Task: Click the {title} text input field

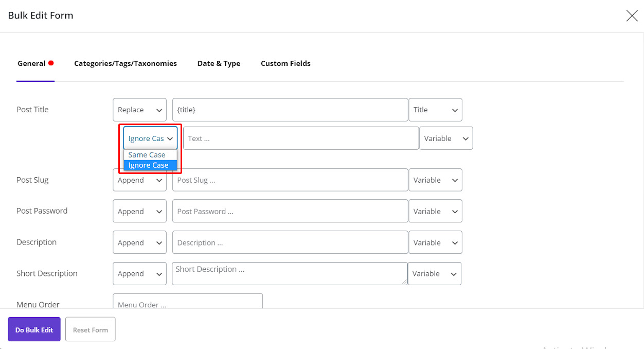Action: 290,110
